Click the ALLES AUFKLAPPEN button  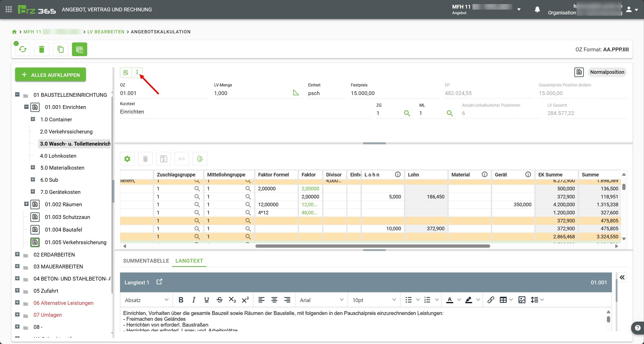pos(51,75)
